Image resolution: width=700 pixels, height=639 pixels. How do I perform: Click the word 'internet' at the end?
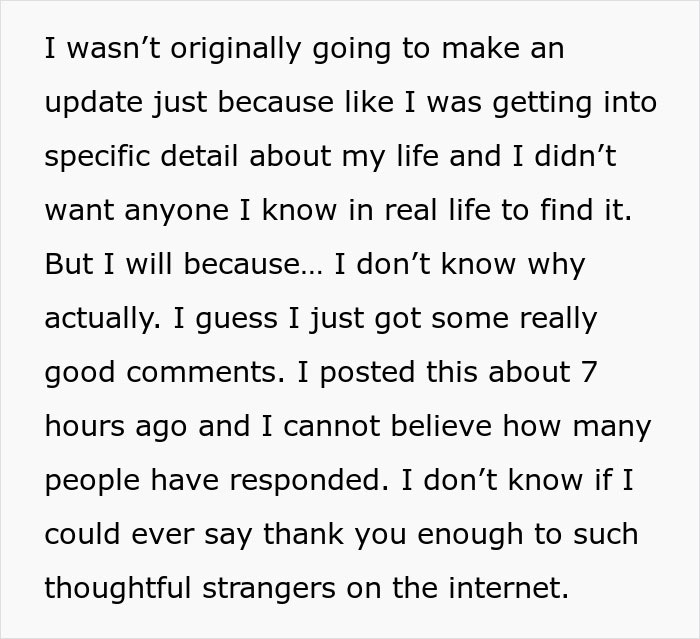click(x=508, y=588)
